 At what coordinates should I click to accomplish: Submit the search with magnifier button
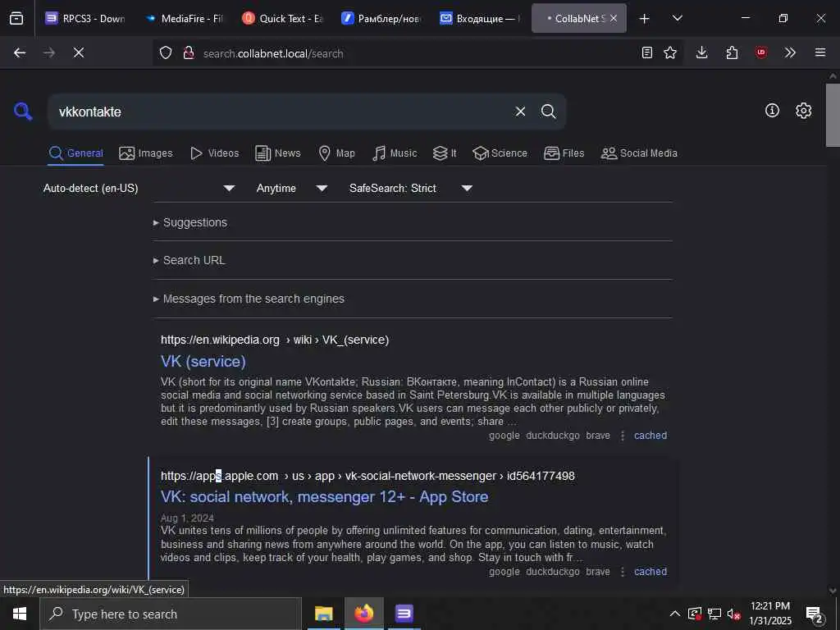[x=548, y=112]
